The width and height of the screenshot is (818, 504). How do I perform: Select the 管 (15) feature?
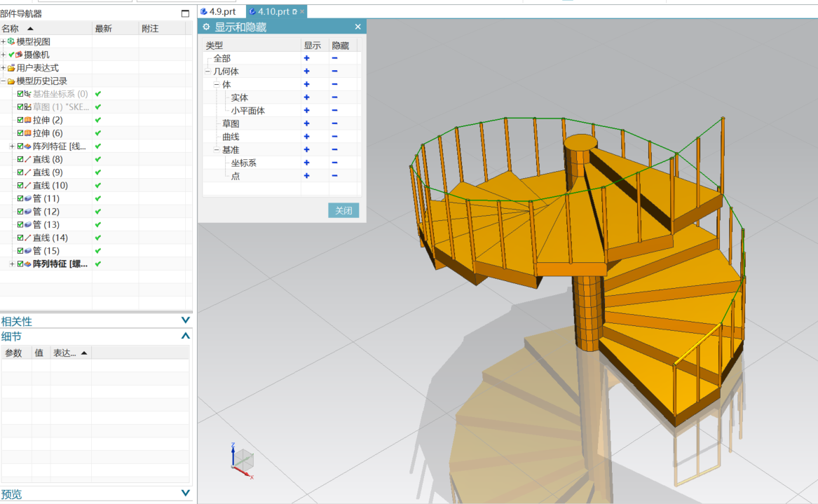tap(46, 251)
